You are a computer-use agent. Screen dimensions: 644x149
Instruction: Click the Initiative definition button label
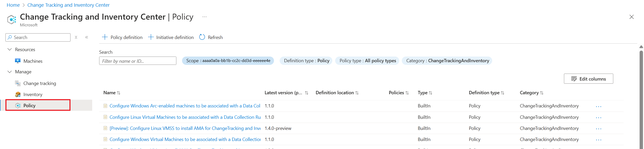[x=175, y=37]
